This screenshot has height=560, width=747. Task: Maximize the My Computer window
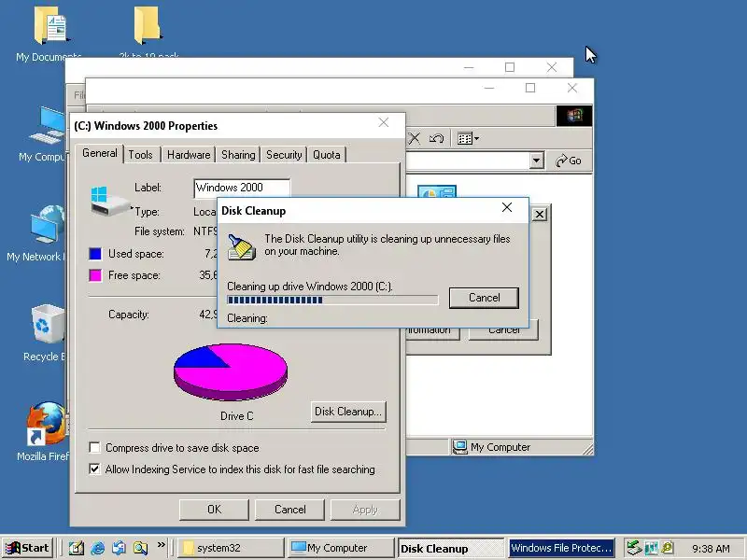530,88
